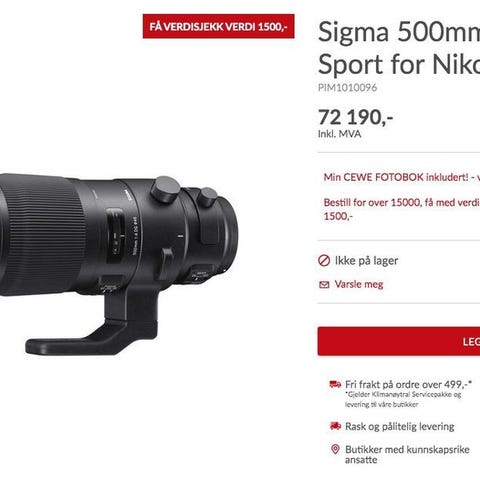Click Fri frakt på ordre over 499 text
Screen dimensions: 480x480
pos(408,384)
